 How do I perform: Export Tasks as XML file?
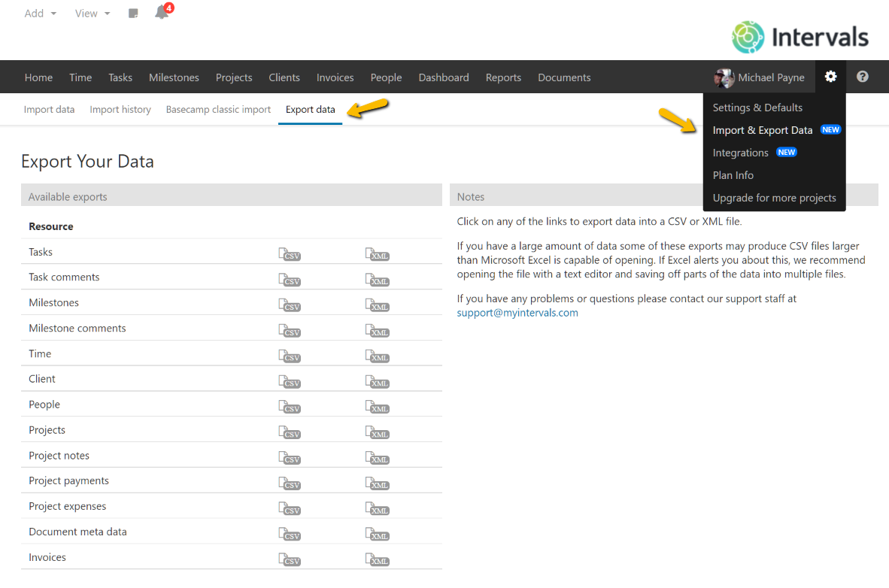(377, 255)
